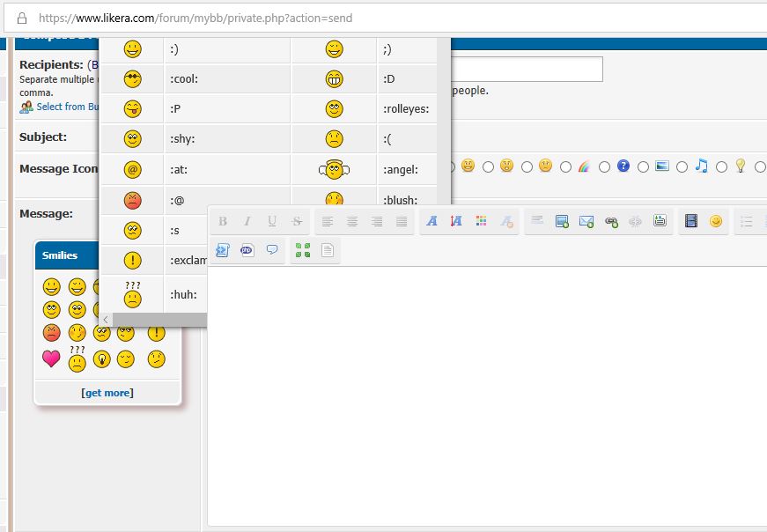The height and width of the screenshot is (532, 767).
Task: Click the left arrow of horizontal scrollbar
Action: pos(106,320)
